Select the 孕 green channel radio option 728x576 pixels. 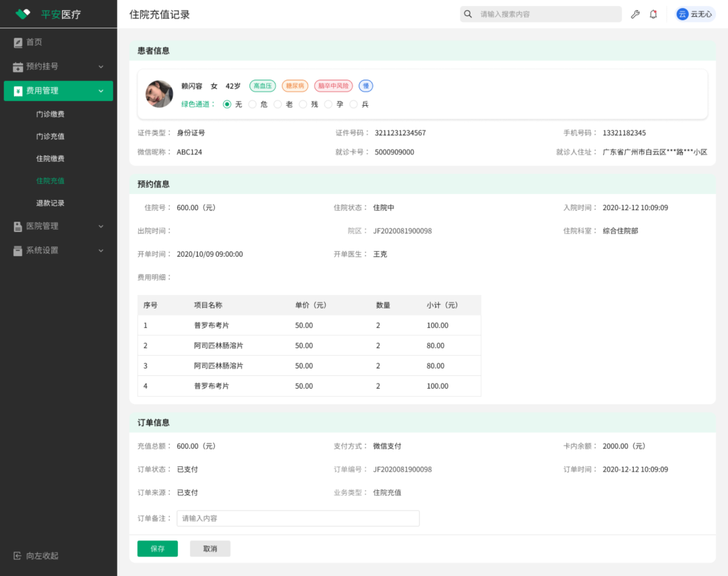click(x=328, y=104)
